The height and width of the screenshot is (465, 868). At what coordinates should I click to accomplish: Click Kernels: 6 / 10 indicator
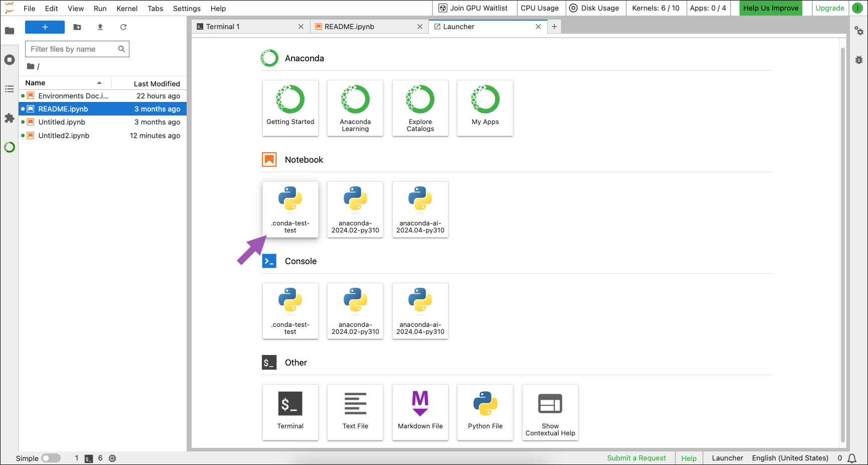pyautogui.click(x=656, y=8)
